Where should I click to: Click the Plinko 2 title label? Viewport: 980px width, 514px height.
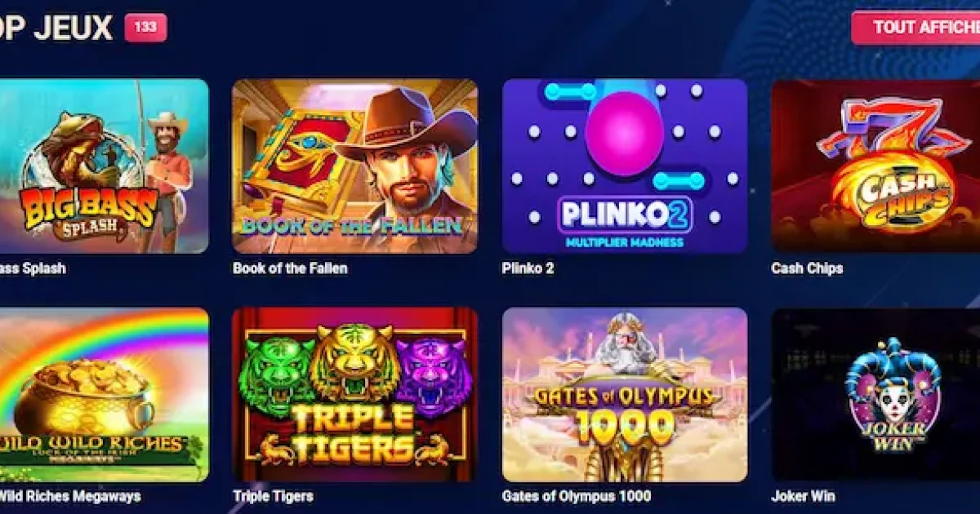pos(528,268)
